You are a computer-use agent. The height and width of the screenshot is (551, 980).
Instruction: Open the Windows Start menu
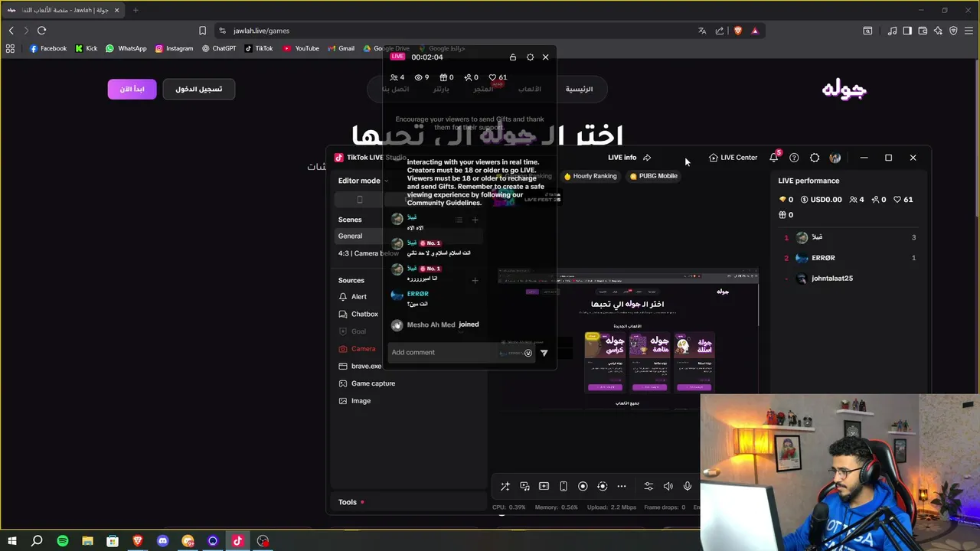(x=12, y=541)
